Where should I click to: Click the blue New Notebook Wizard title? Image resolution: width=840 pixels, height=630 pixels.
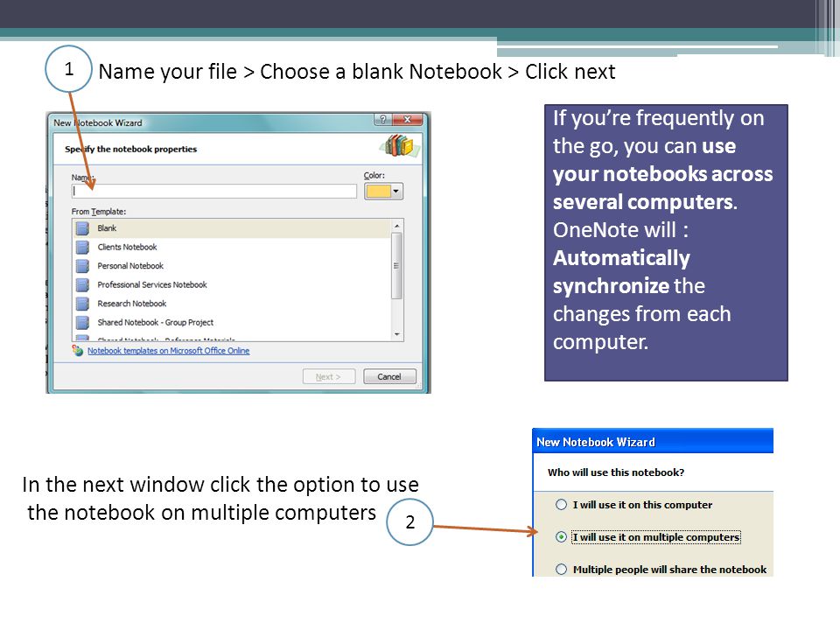coord(596,443)
